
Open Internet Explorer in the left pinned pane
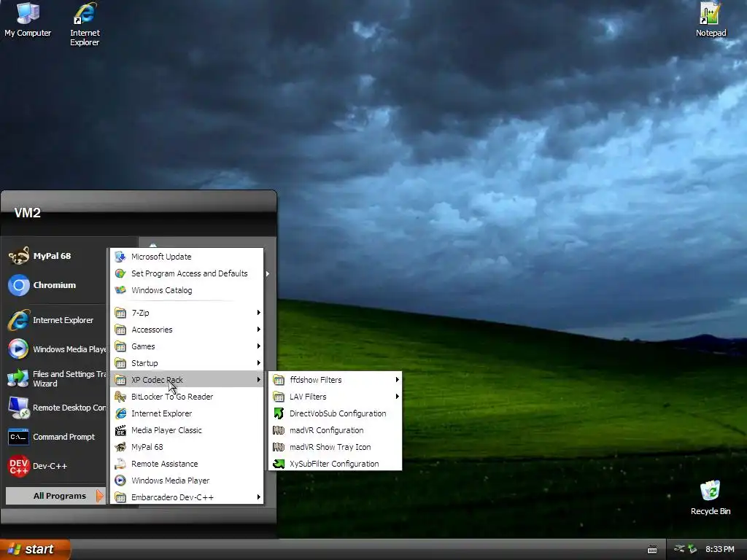click(x=55, y=320)
